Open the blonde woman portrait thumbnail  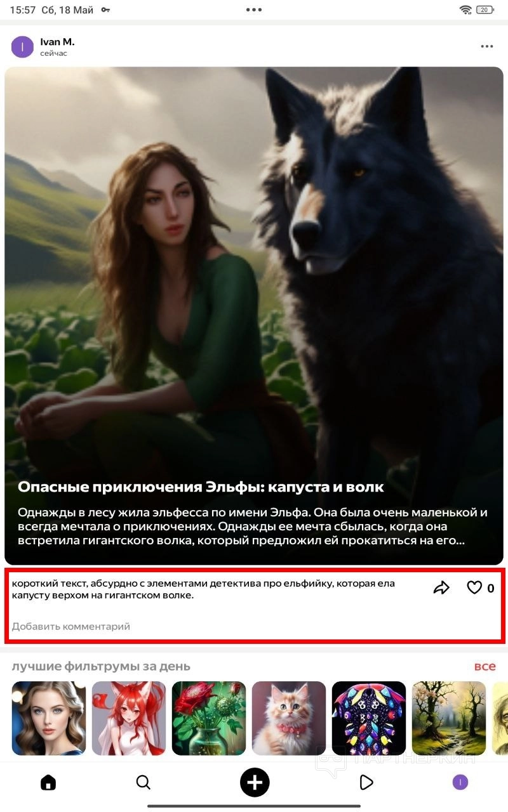pos(49,718)
